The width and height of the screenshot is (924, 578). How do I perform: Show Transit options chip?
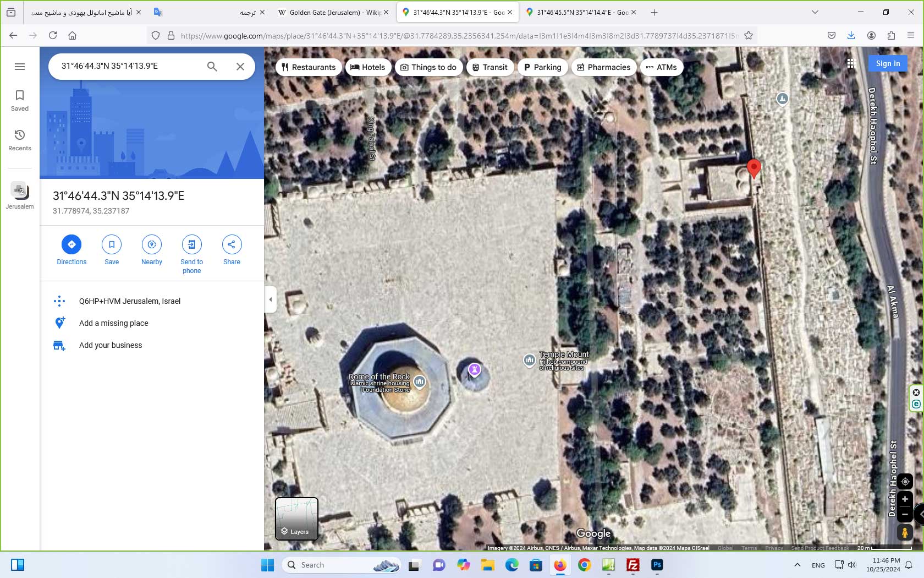[x=490, y=67]
